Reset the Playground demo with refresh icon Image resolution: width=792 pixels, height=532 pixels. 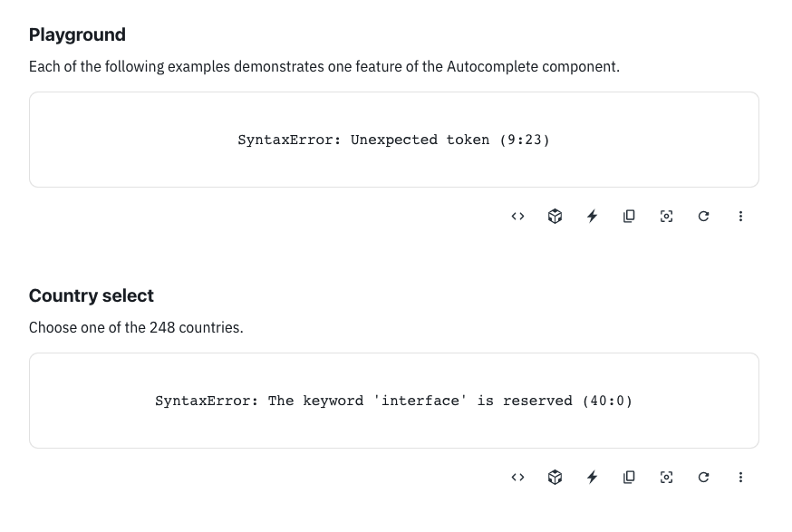[703, 217]
